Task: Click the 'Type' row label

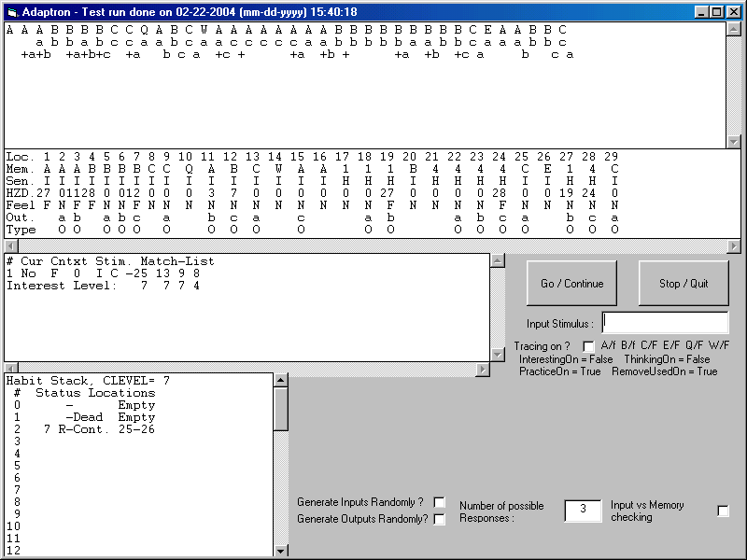Action: 21,230
